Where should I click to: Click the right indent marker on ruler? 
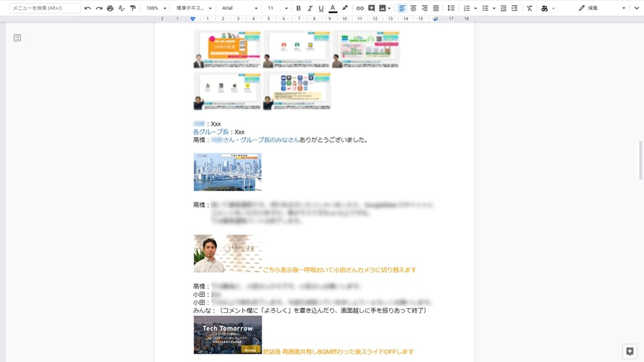(435, 19)
